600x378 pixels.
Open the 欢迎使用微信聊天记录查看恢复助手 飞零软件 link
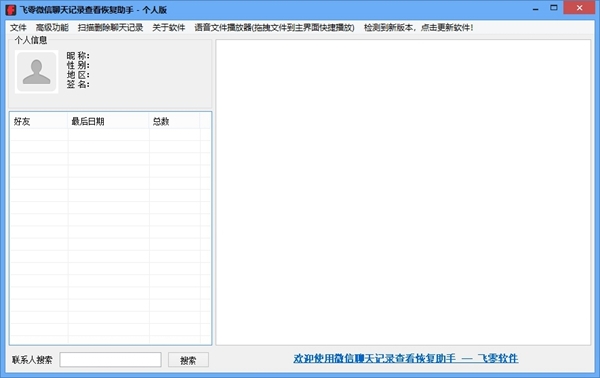coord(406,358)
